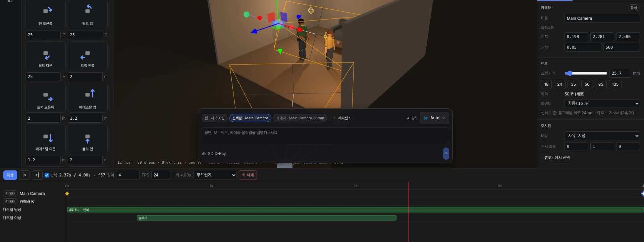The width and height of the screenshot is (644, 242).
Task: Click the 뷰포트에서 선택 button
Action: click(x=557, y=158)
